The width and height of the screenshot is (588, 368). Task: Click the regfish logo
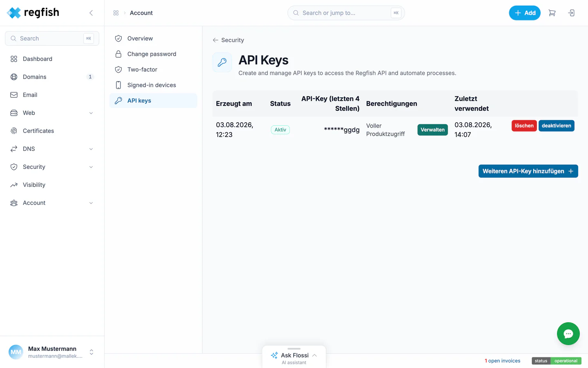pyautogui.click(x=33, y=13)
